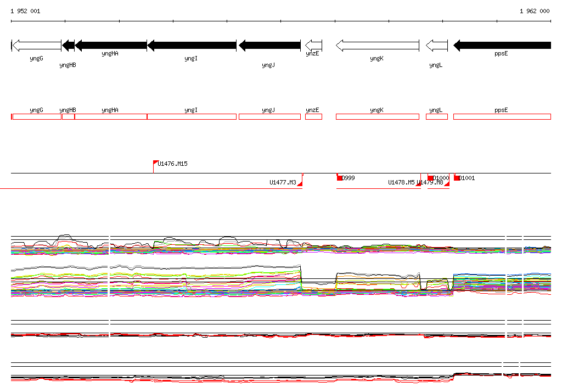This screenshot has width=562, height=392.
Task: Click the D1001 label text
Action: (x=467, y=178)
